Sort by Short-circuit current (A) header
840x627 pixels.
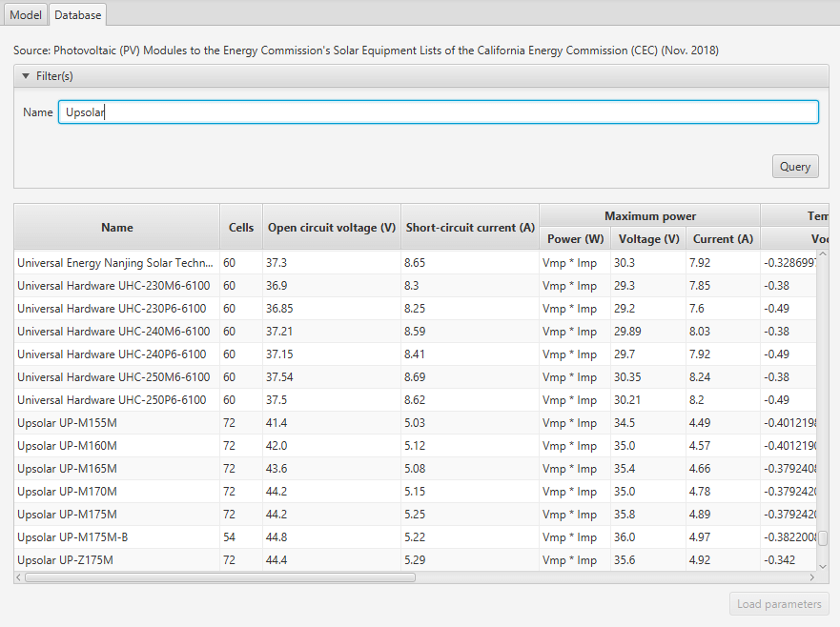(470, 227)
